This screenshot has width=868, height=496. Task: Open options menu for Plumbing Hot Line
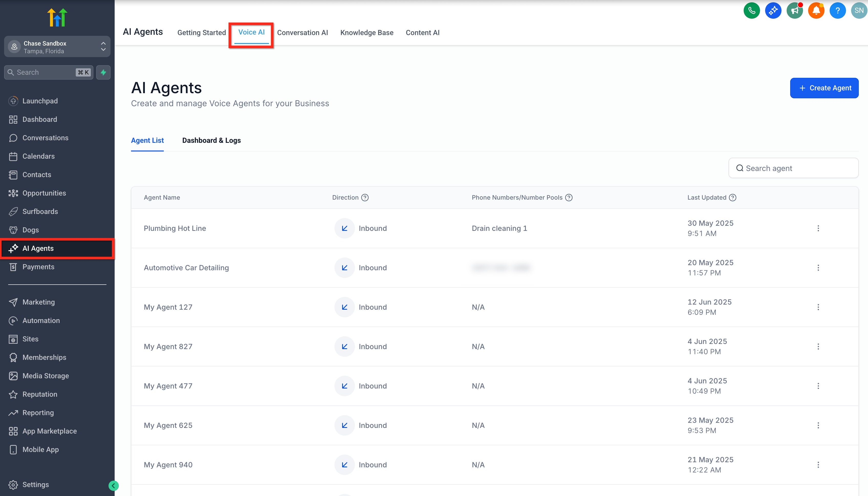click(818, 228)
